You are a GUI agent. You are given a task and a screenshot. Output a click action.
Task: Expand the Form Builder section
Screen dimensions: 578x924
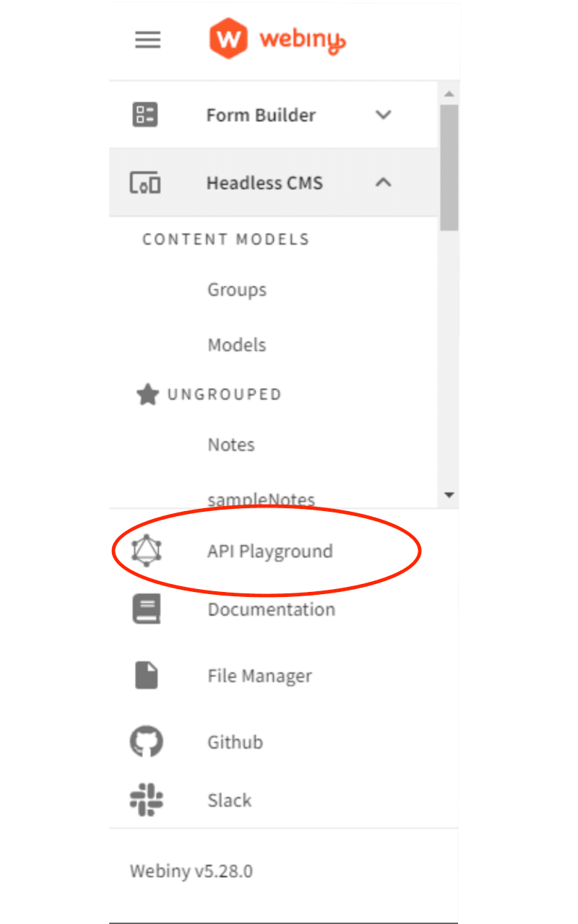[384, 115]
